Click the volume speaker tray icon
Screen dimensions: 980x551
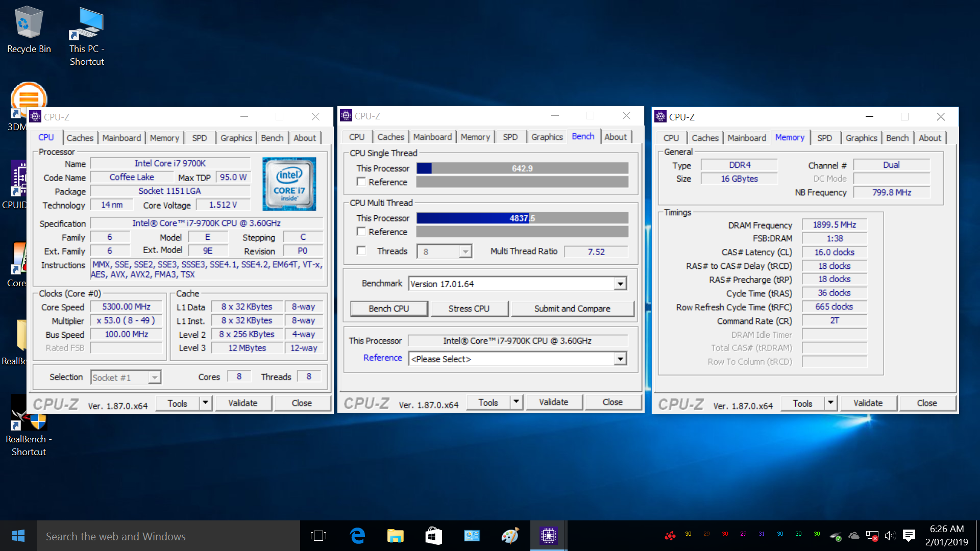pyautogui.click(x=890, y=536)
